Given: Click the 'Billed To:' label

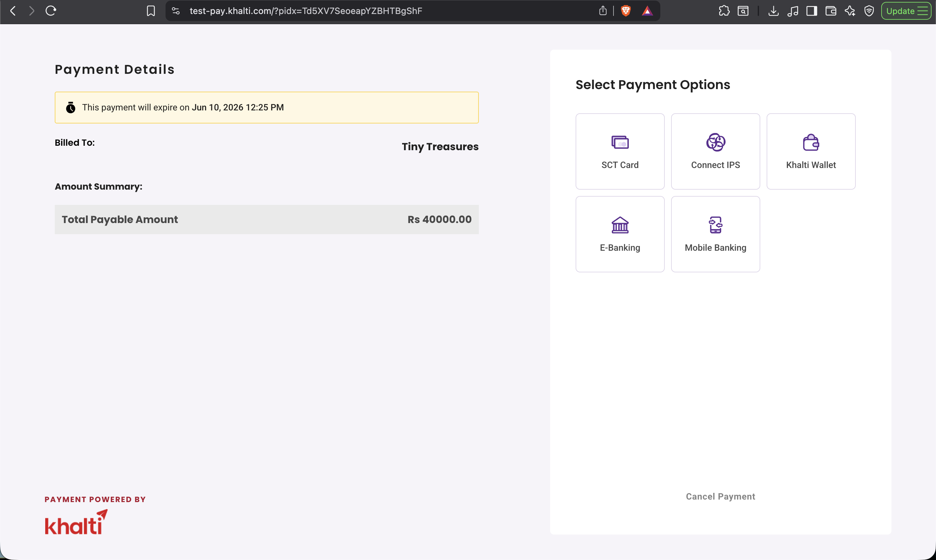Looking at the screenshot, I should 75,143.
